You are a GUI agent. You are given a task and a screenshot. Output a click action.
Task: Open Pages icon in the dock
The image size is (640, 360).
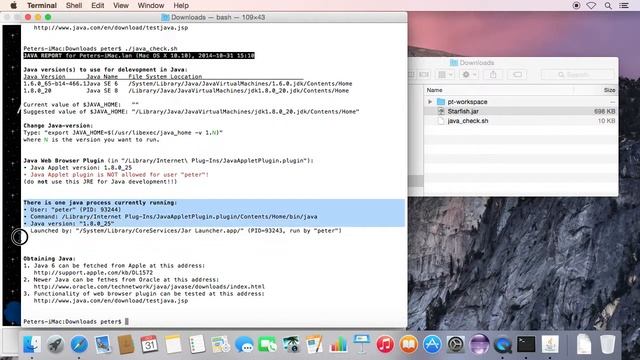click(x=314, y=344)
